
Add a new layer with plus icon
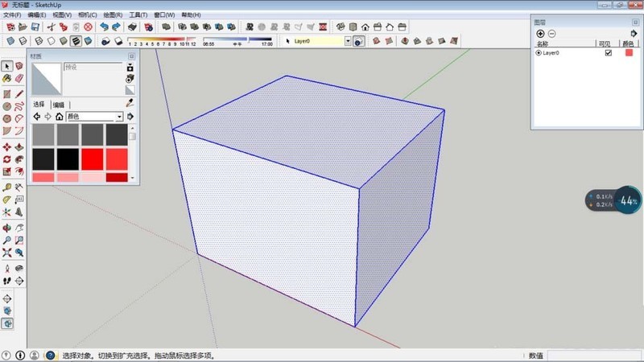540,33
